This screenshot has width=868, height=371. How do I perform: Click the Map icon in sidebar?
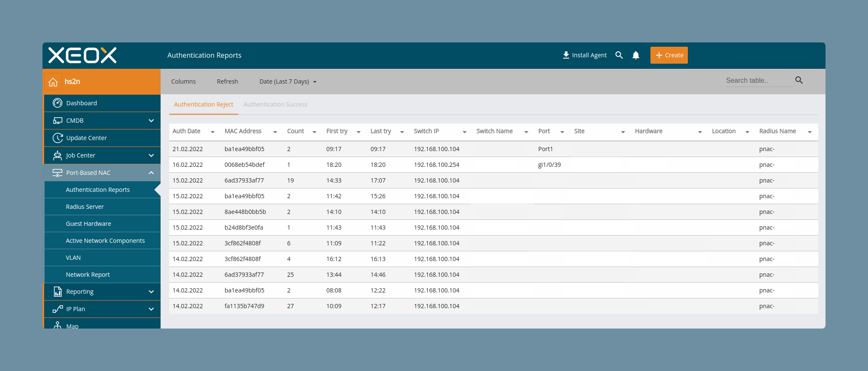point(57,325)
